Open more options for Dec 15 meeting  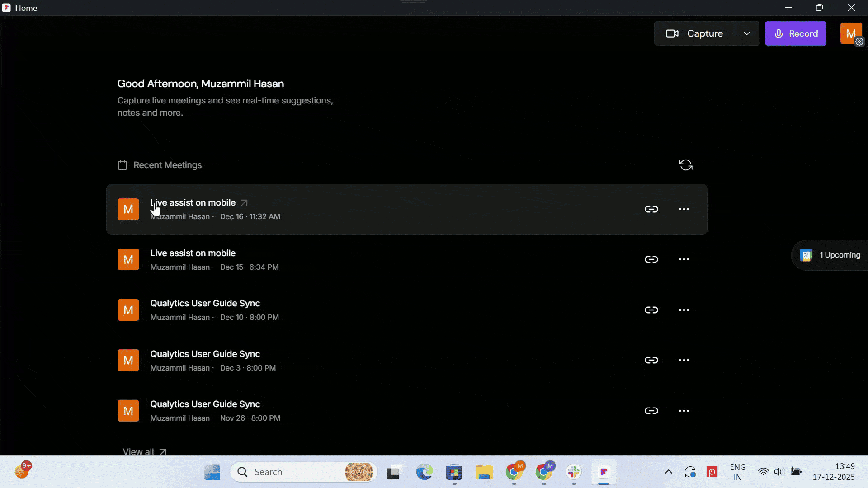[684, 259]
